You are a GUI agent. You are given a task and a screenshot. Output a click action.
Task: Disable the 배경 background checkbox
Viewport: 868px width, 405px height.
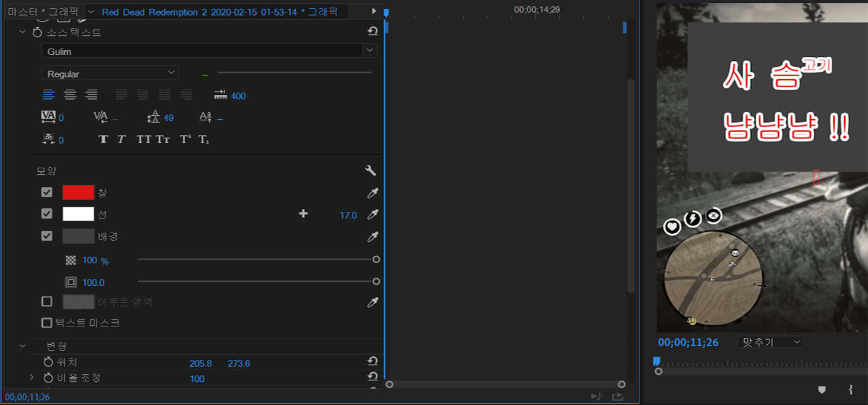47,236
